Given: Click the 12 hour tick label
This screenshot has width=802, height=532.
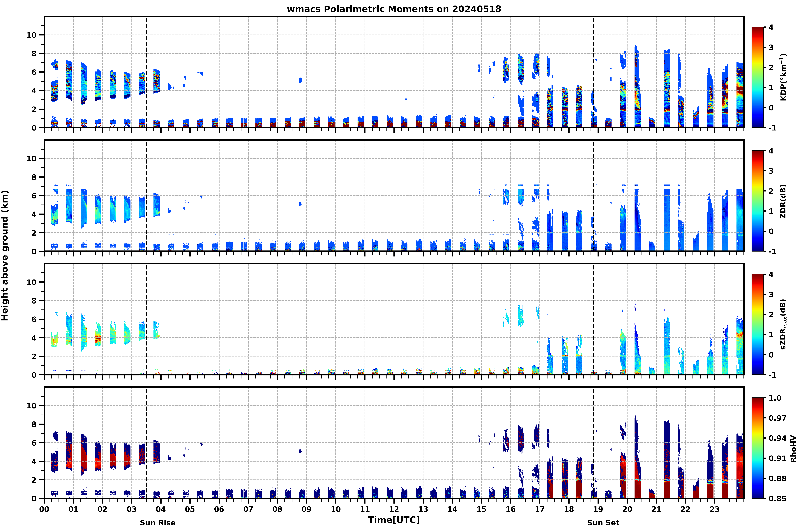Looking at the screenshot, I should (x=394, y=509).
